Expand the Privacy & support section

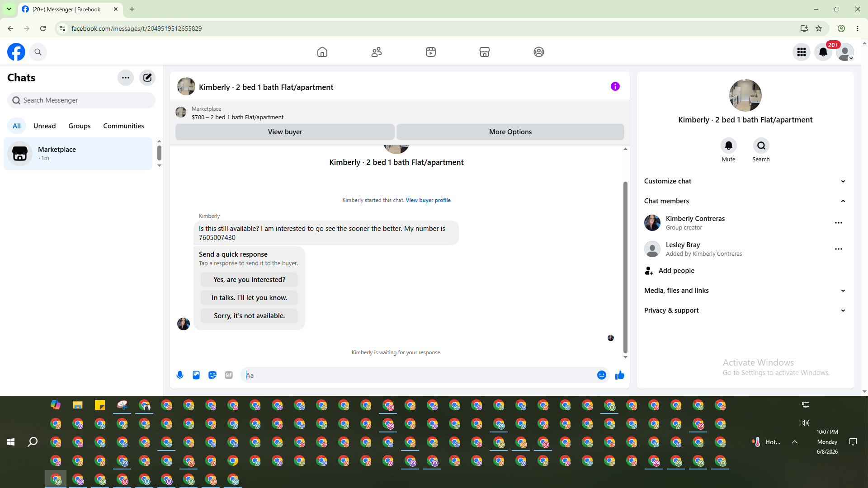pyautogui.click(x=745, y=310)
